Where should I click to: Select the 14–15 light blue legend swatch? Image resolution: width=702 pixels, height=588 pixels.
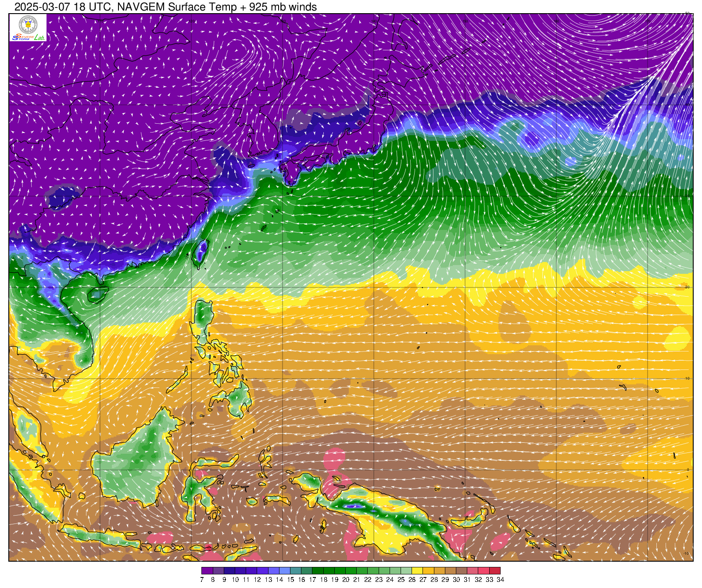285,571
